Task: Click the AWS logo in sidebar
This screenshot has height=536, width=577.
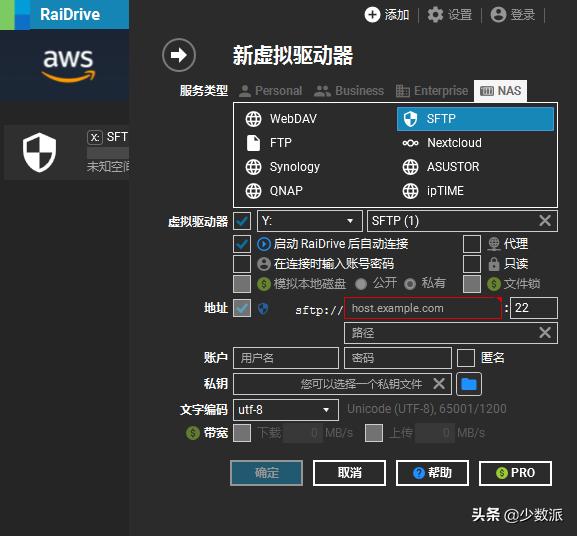Action: pos(68,65)
